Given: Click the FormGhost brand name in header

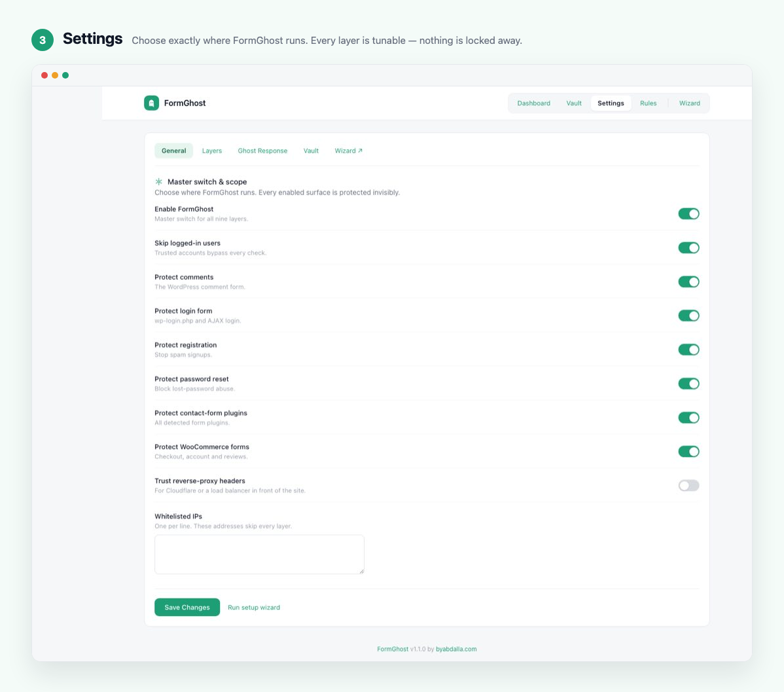Looking at the screenshot, I should tap(185, 103).
